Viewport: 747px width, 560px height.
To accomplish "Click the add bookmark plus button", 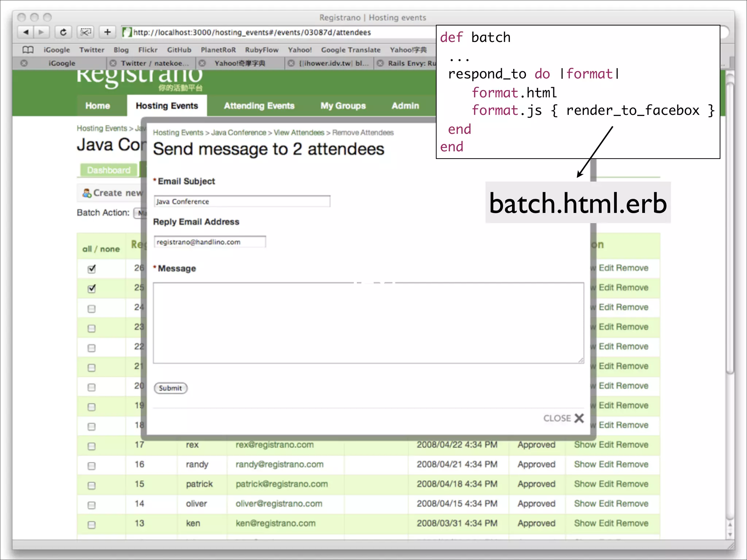I will pyautogui.click(x=107, y=32).
